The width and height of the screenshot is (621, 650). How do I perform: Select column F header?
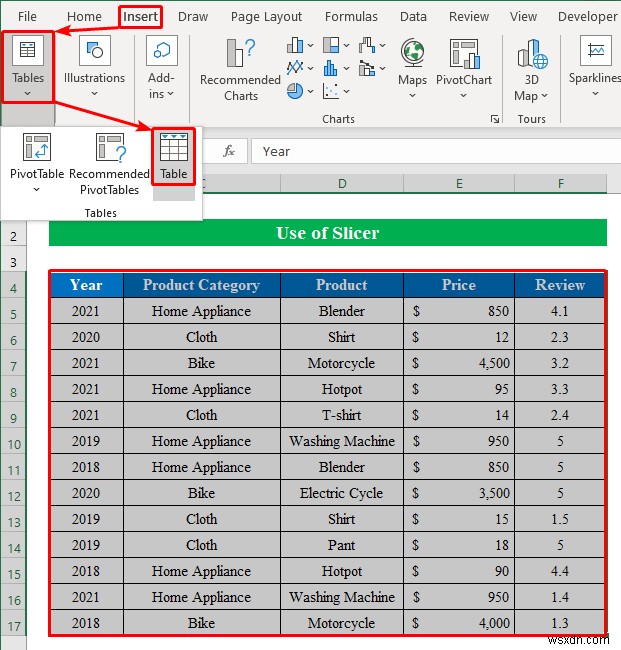tap(560, 184)
